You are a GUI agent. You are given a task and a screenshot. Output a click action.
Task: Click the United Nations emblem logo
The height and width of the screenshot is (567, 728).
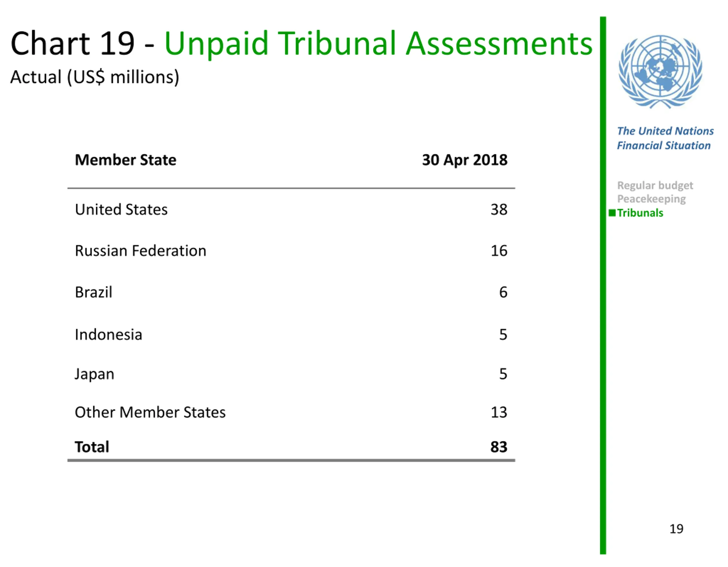pyautogui.click(x=660, y=72)
